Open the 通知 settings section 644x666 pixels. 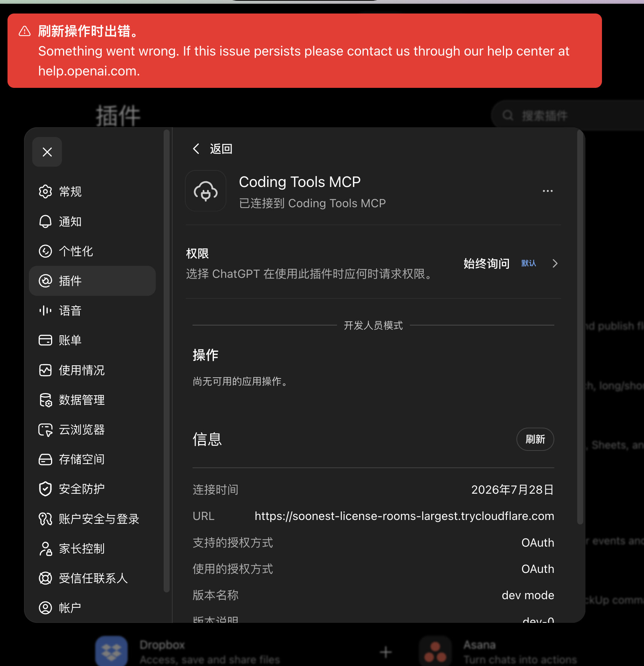coord(92,221)
